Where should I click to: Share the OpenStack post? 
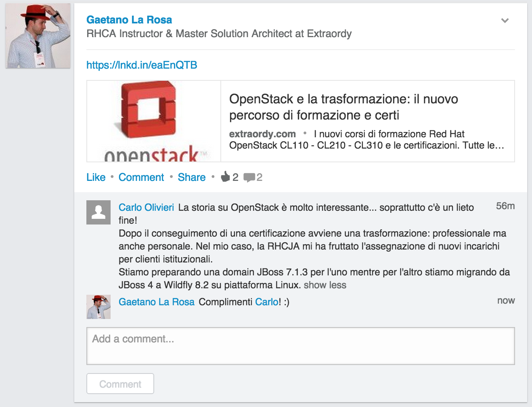(x=191, y=177)
